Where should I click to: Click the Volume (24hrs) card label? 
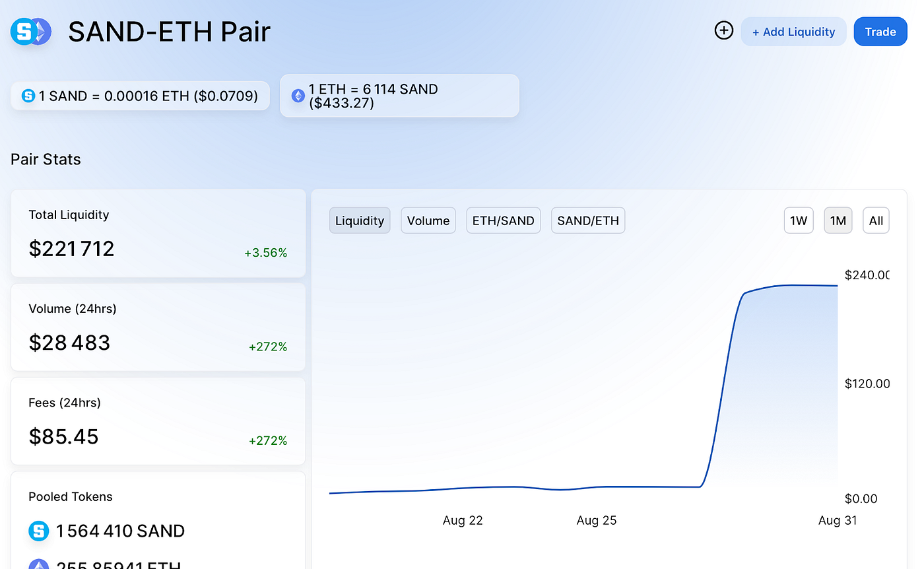(73, 308)
